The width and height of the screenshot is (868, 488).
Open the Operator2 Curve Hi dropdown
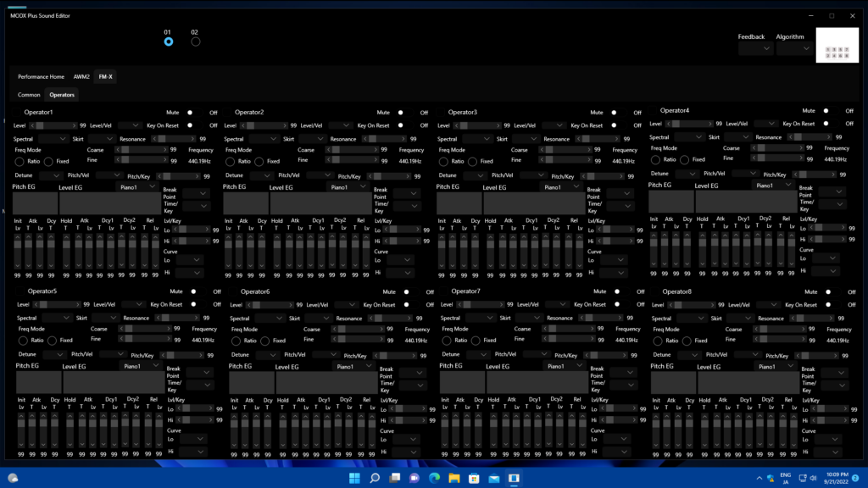pyautogui.click(x=401, y=273)
